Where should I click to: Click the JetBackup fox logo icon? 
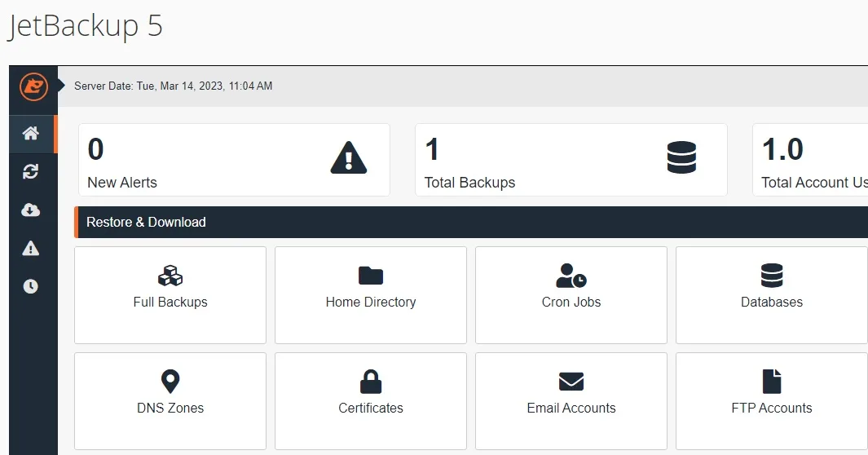click(33, 86)
